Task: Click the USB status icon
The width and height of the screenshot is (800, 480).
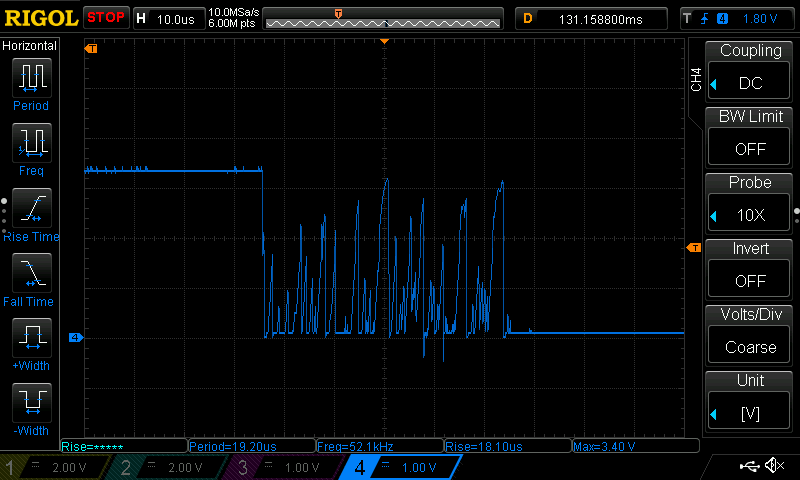Action: tap(749, 466)
